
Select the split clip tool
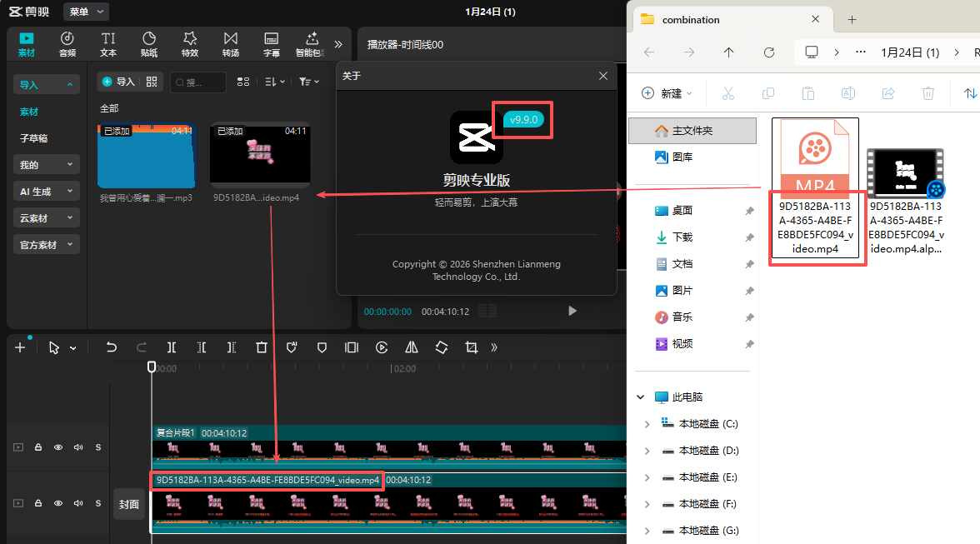coord(171,347)
